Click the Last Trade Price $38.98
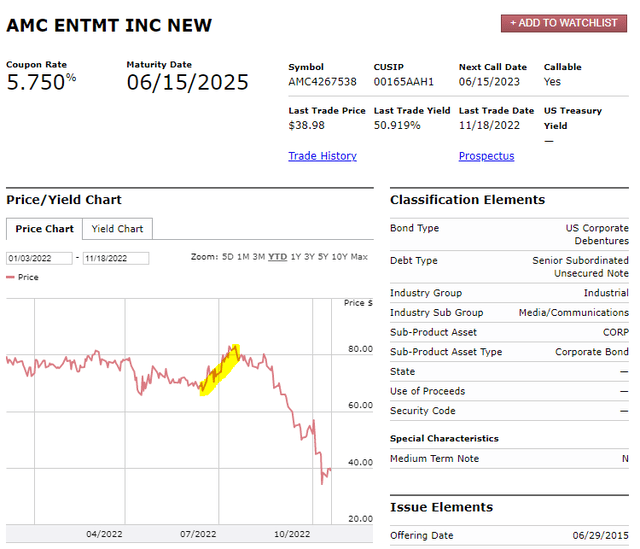The image size is (640, 549). (x=307, y=125)
